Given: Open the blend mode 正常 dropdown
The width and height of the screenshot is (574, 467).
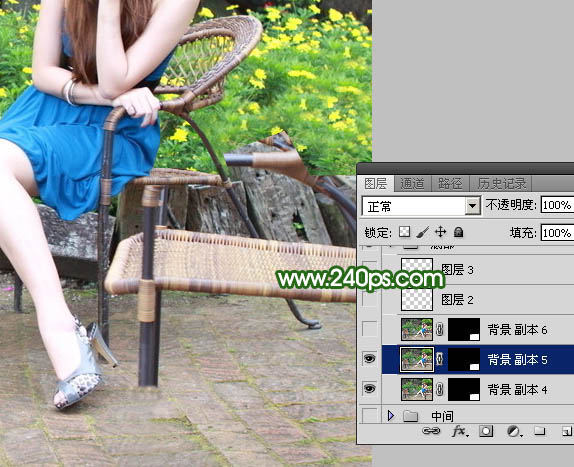Looking at the screenshot, I should click(421, 206).
